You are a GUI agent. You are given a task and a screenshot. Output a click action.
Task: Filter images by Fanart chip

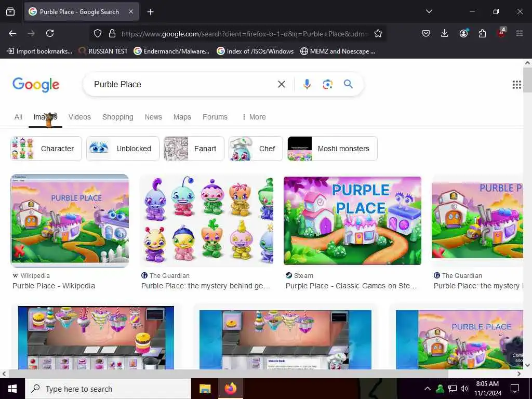(x=194, y=149)
